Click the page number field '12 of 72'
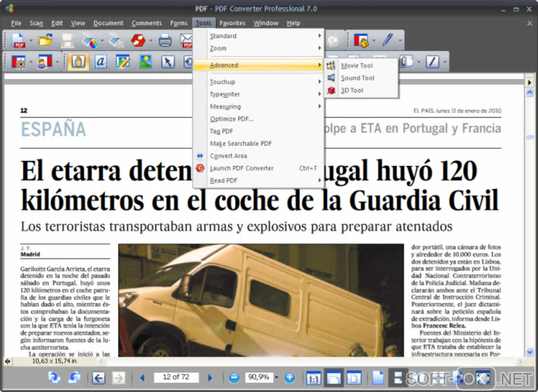This screenshot has width=538, height=392. click(176, 377)
